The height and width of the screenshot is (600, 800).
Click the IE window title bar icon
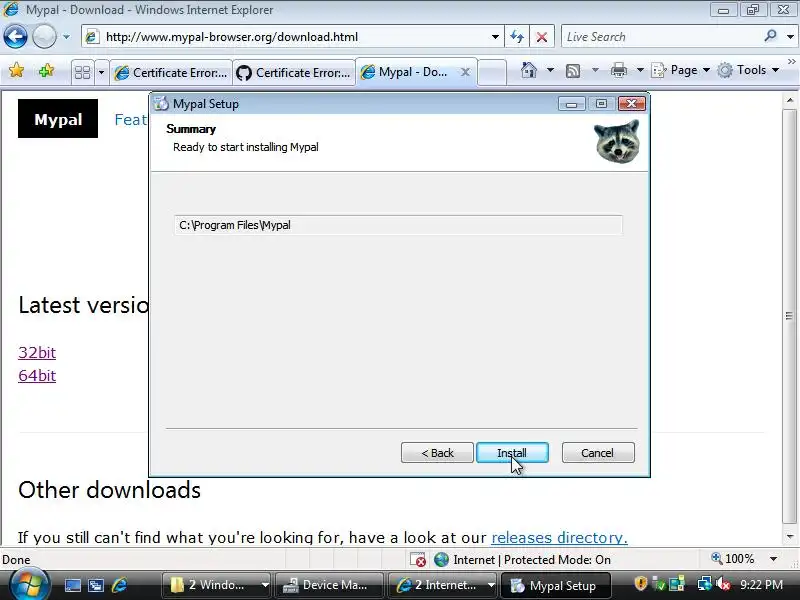(x=11, y=9)
